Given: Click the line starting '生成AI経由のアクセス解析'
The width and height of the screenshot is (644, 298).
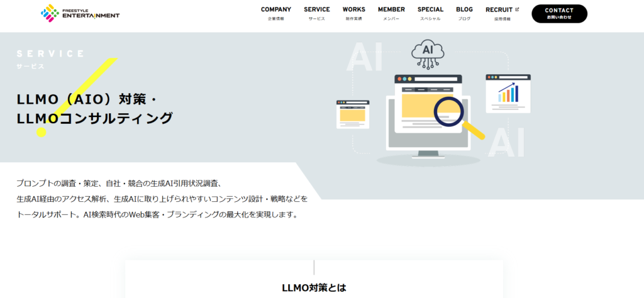Looking at the screenshot, I should pos(162,199).
